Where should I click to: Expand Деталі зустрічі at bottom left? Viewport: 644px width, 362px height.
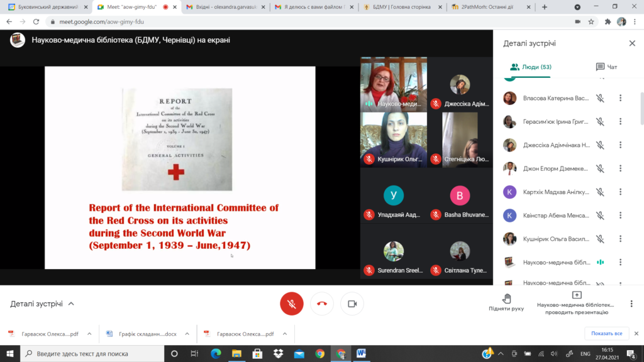[42, 304]
